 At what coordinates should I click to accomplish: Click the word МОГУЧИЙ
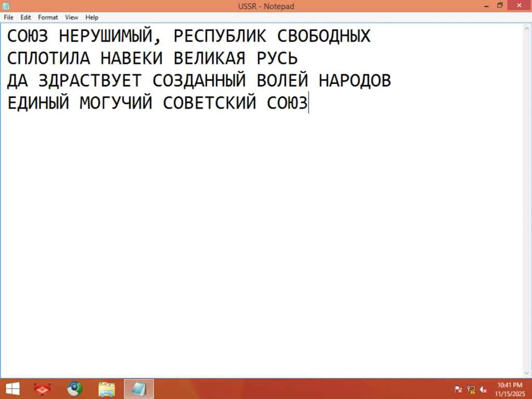(116, 103)
